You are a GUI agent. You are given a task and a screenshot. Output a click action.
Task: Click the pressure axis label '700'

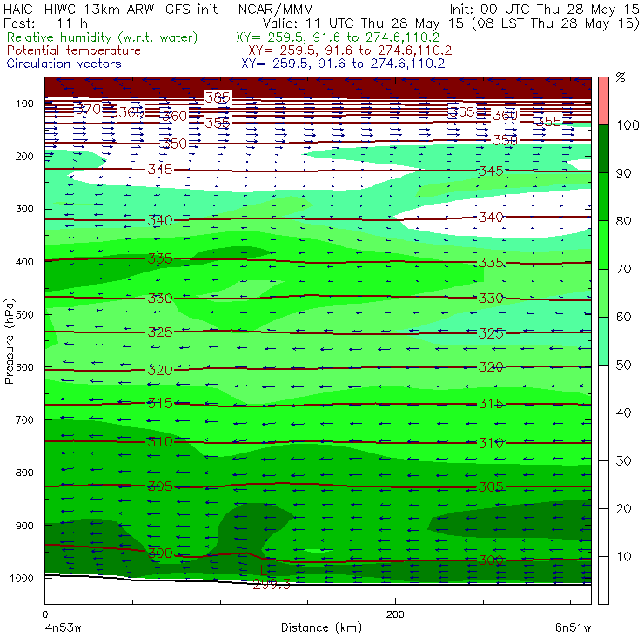24,420
